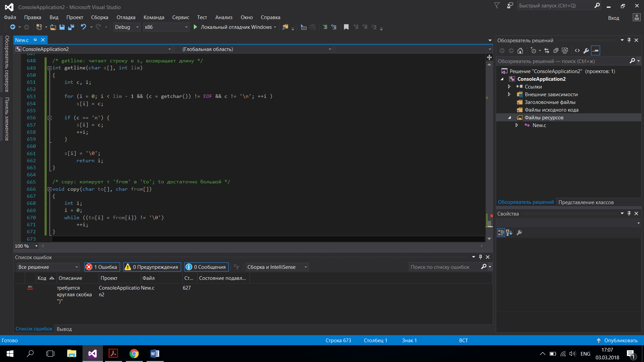Click the View Code icon in Solution Explorer
This screenshot has width=644, height=362.
click(577, 51)
